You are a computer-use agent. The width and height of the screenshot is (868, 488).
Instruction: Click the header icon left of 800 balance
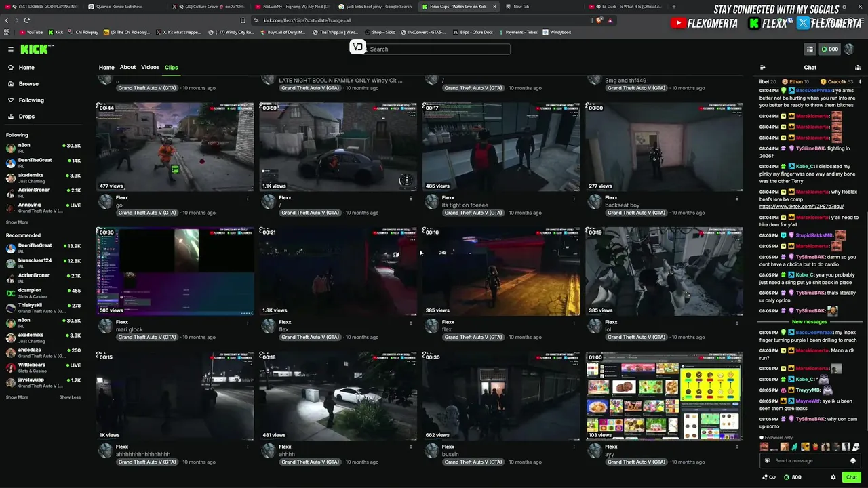click(810, 49)
